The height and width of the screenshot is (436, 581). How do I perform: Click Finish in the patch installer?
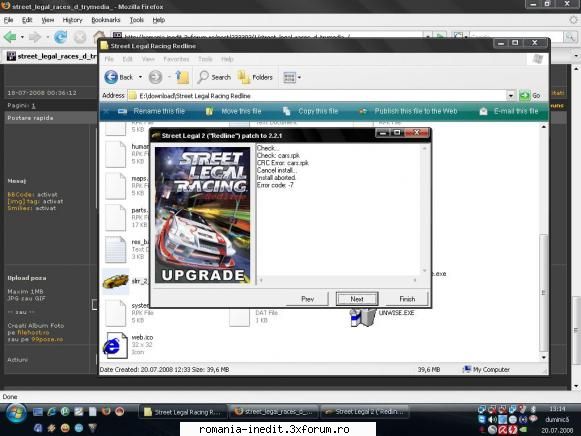407,299
